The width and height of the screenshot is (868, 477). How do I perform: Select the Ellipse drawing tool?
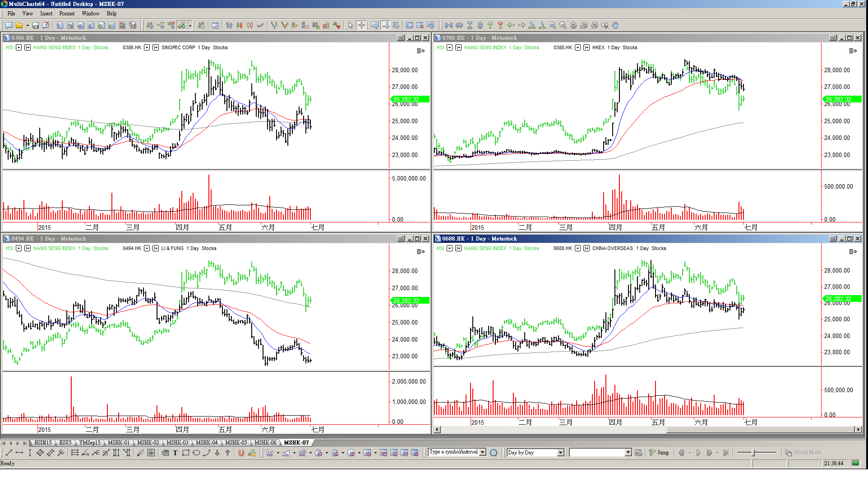tap(196, 453)
